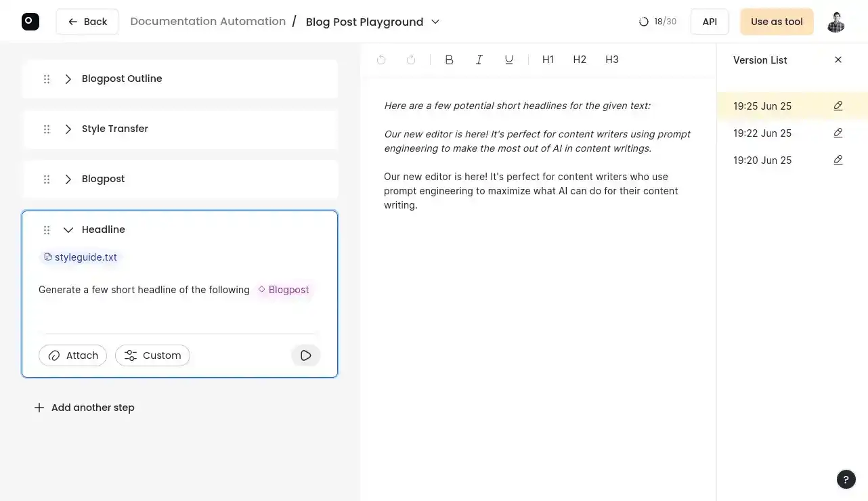Expand the Blogpost Outline step
The height and width of the screenshot is (501, 868).
[x=68, y=79]
